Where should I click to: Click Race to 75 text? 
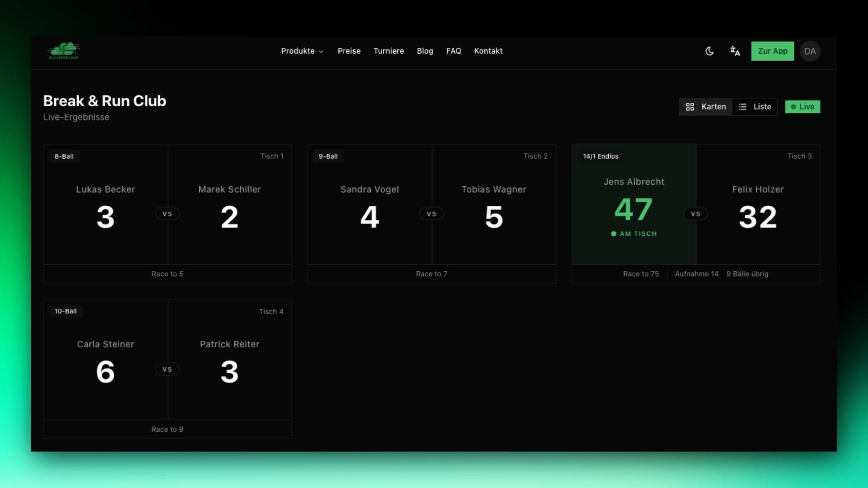(641, 274)
